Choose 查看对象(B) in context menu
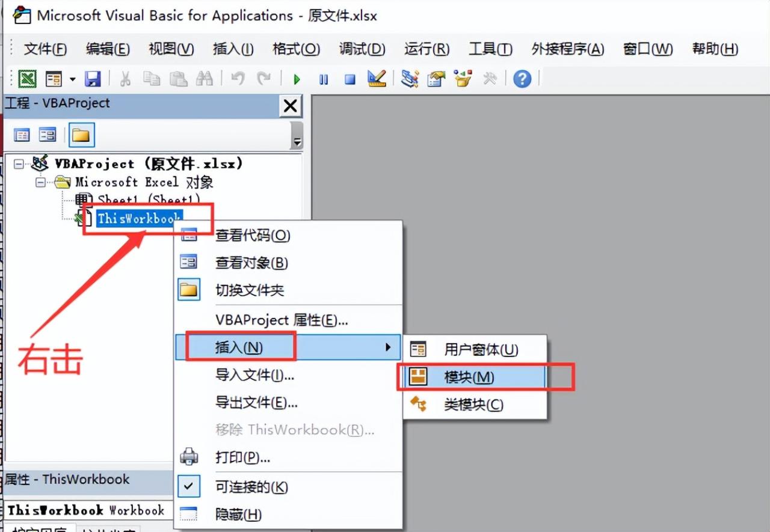 289,263
